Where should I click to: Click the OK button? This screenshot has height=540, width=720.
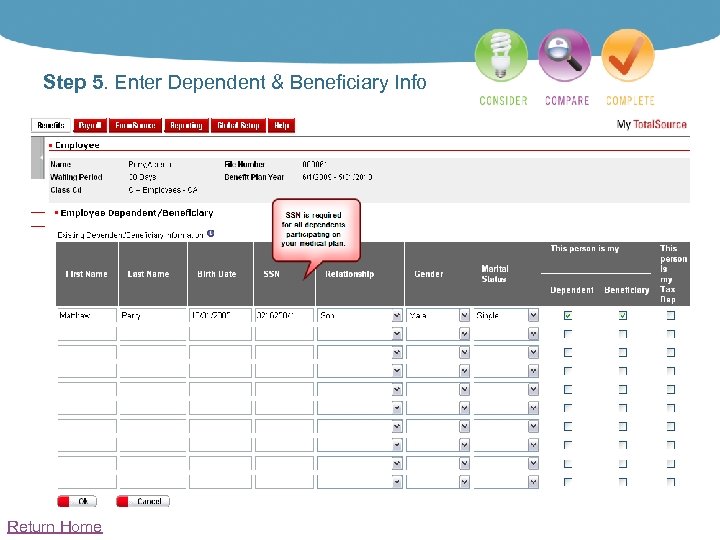coord(77,501)
